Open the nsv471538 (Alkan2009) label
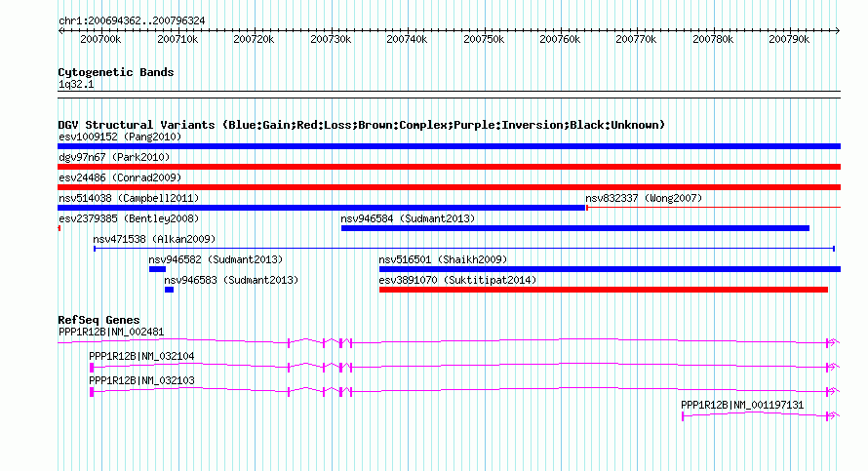 click(154, 239)
